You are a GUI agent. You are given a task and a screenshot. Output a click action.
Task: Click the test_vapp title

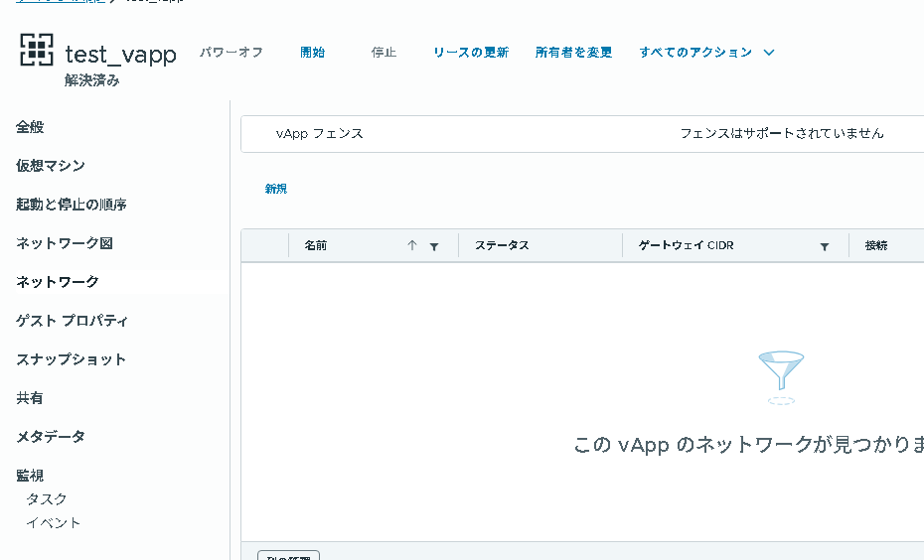click(121, 55)
